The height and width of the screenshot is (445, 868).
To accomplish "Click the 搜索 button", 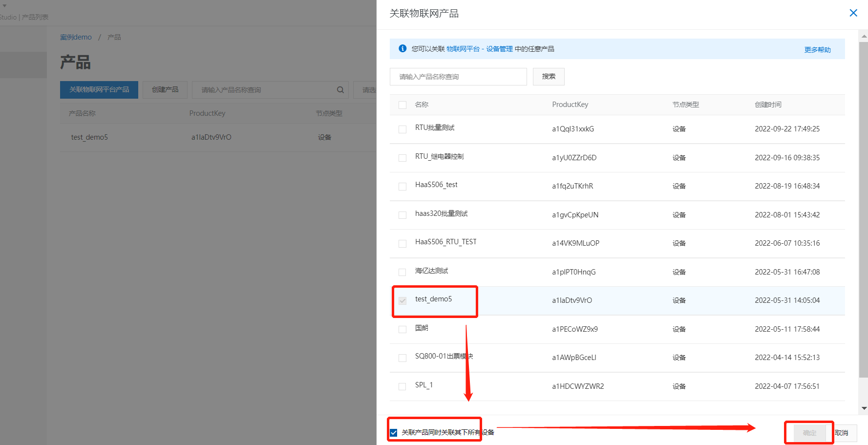I will tap(549, 77).
